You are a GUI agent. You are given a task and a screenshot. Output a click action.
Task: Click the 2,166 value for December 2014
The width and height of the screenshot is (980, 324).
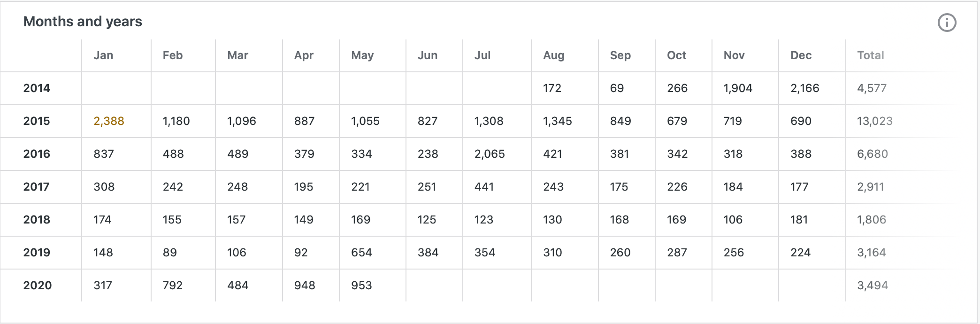pos(804,88)
